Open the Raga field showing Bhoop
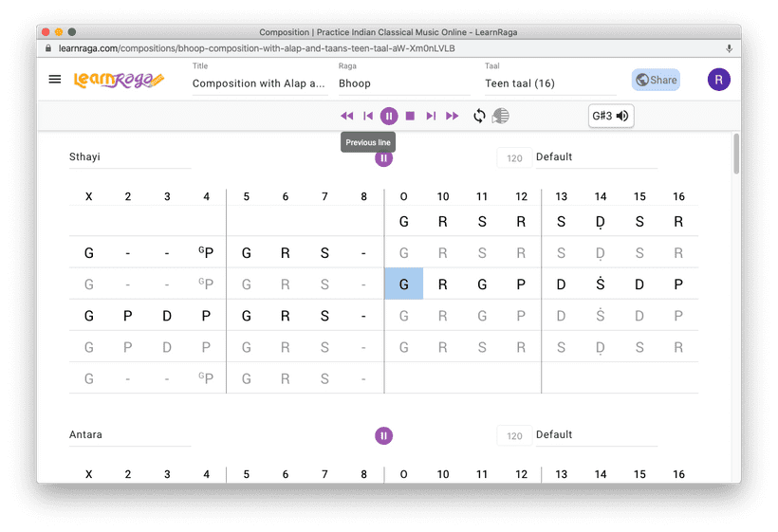 click(x=403, y=83)
